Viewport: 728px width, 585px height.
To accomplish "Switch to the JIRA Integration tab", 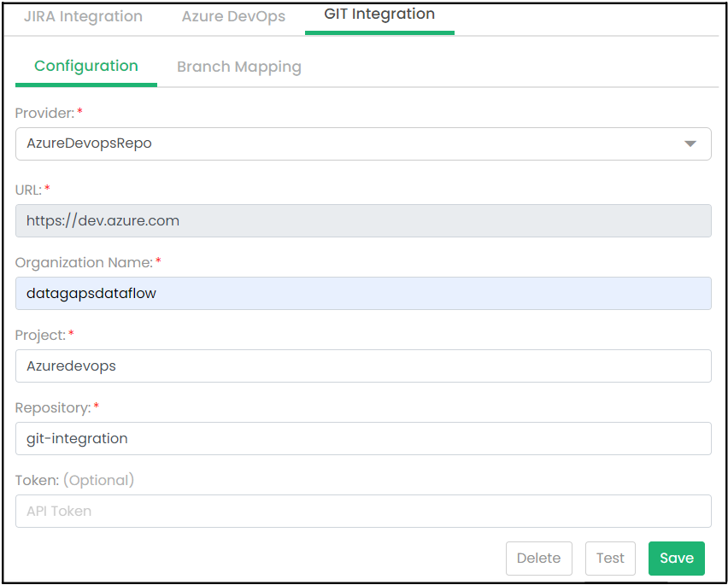I will pos(83,16).
